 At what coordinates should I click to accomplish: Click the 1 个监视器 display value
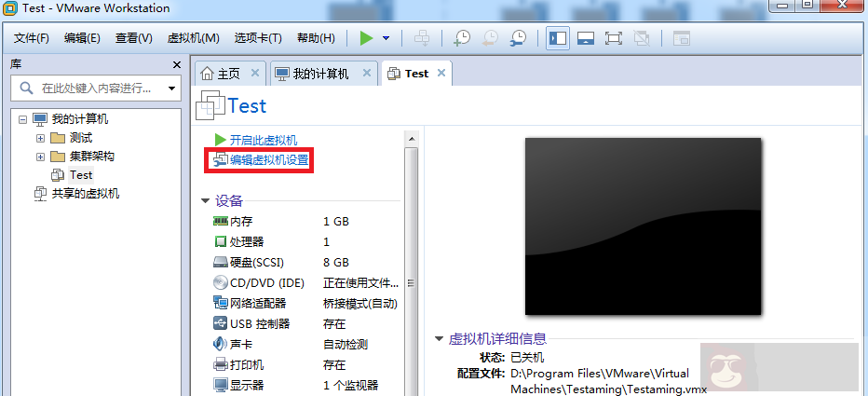coord(350,386)
